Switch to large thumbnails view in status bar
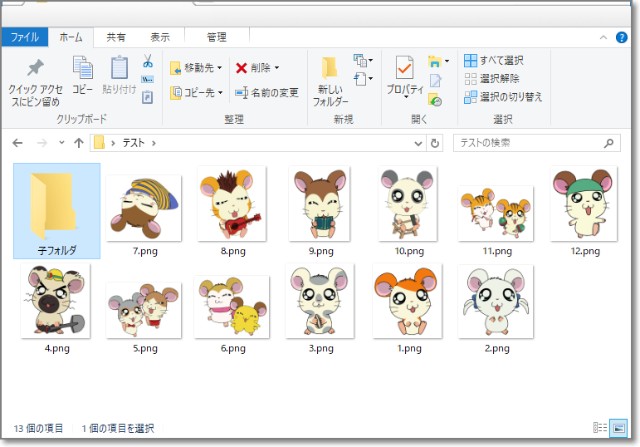 (616, 428)
